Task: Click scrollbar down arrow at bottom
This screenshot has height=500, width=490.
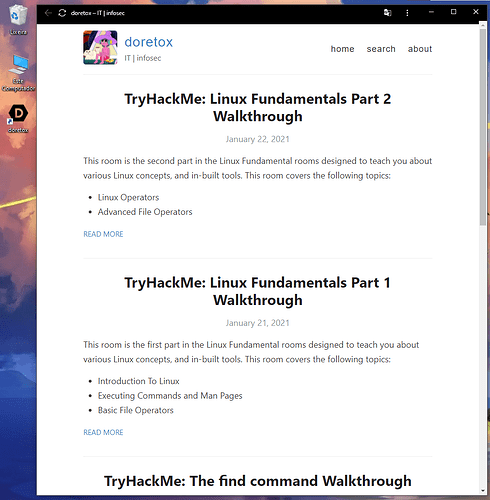Action: pyautogui.click(x=483, y=491)
